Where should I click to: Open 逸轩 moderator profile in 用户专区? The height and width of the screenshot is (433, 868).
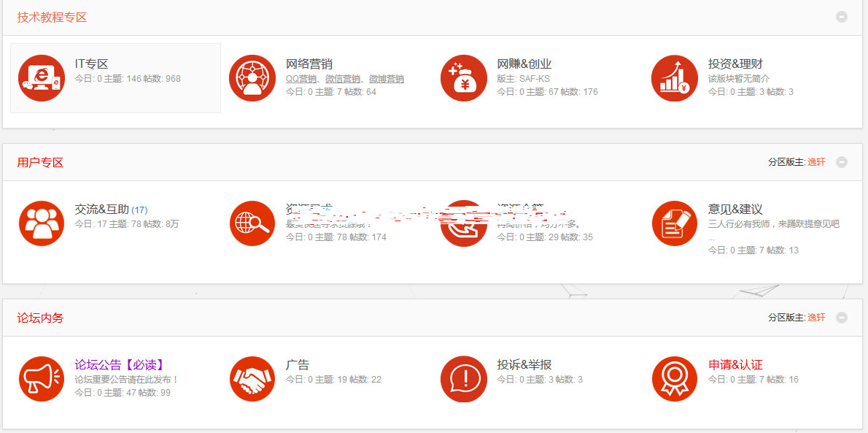[816, 162]
